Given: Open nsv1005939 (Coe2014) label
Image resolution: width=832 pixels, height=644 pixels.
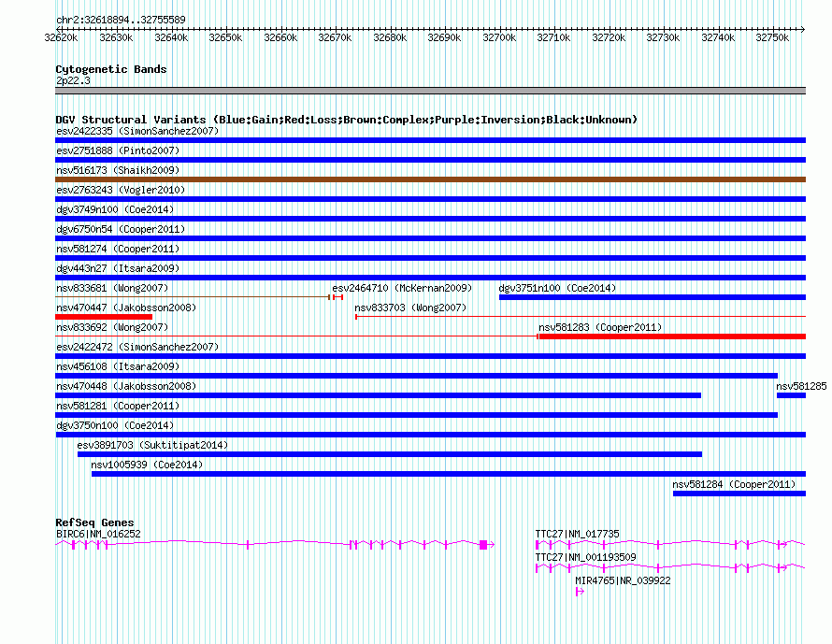Looking at the screenshot, I should (x=147, y=465).
